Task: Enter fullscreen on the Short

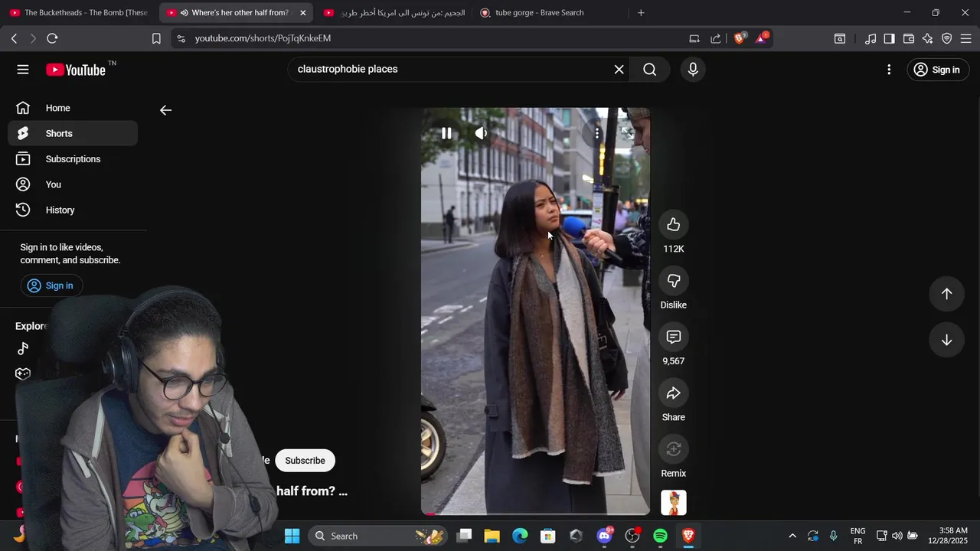Action: (x=628, y=133)
